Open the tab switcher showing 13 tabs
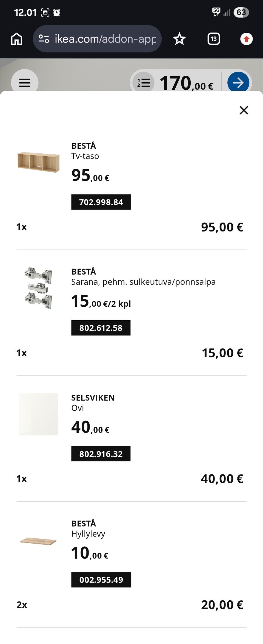This screenshot has width=263, height=644. (214, 39)
